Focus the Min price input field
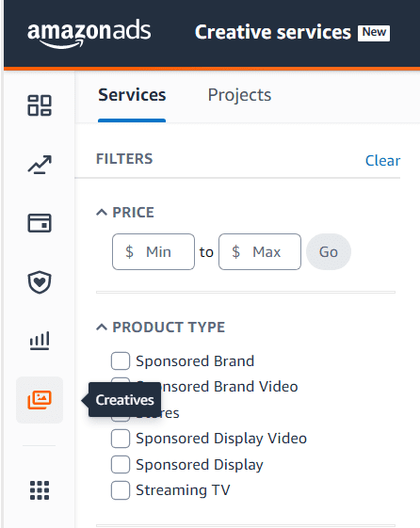This screenshot has height=528, width=420. tap(153, 252)
